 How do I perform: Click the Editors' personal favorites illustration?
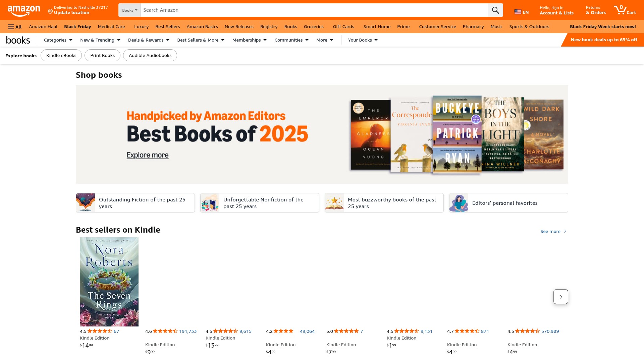[459, 203]
